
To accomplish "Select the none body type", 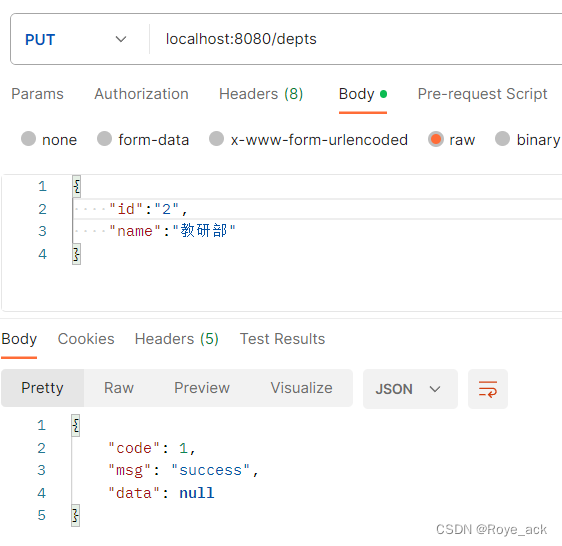I will (49, 139).
